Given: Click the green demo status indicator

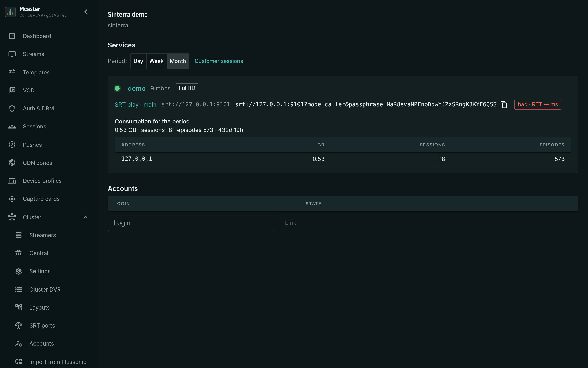Looking at the screenshot, I should (x=117, y=88).
